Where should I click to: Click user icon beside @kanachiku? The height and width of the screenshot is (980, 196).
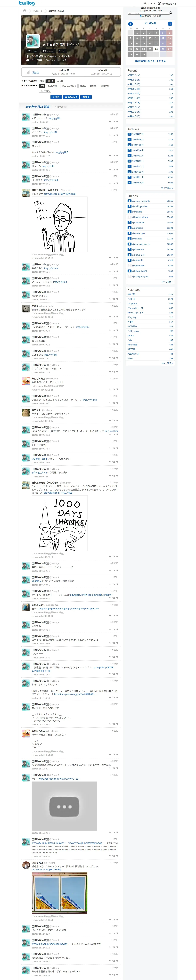coord(129,223)
